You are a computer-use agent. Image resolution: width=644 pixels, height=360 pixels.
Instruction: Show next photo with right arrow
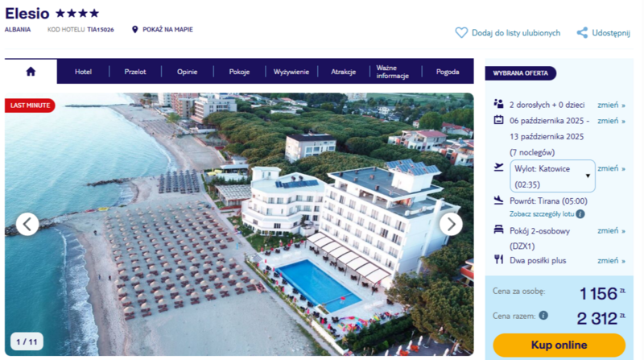[451, 225]
